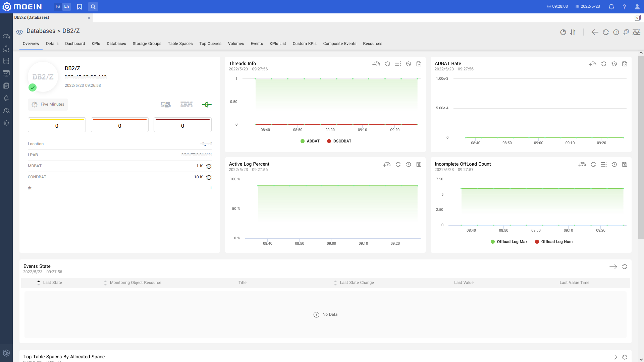Click the dashboard gauge sidebar icon

pos(6,36)
